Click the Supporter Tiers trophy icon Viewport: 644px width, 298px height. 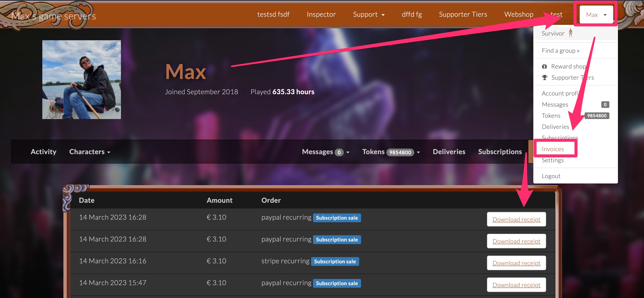point(545,77)
